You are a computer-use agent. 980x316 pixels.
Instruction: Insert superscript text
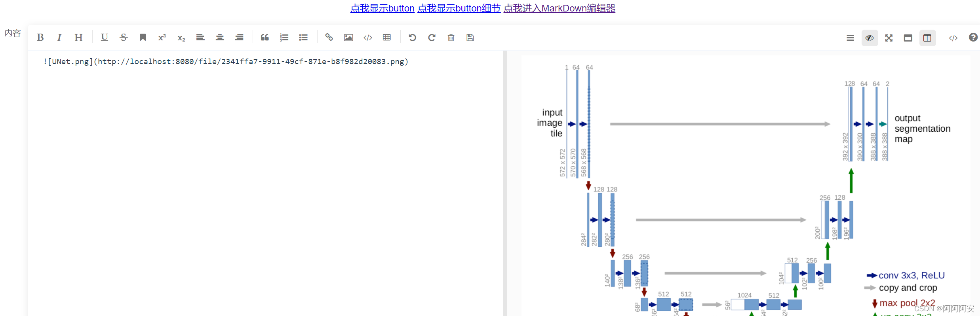tap(162, 38)
